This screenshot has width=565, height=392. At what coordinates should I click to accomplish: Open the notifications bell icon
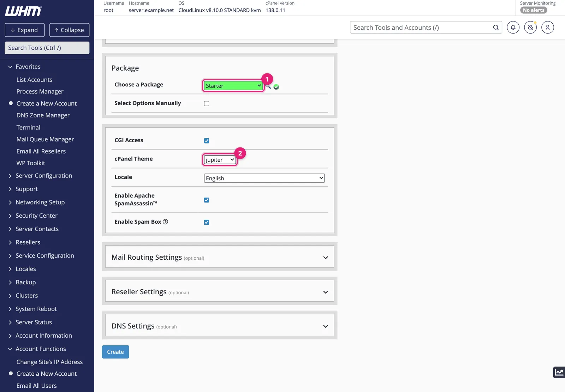tap(513, 28)
